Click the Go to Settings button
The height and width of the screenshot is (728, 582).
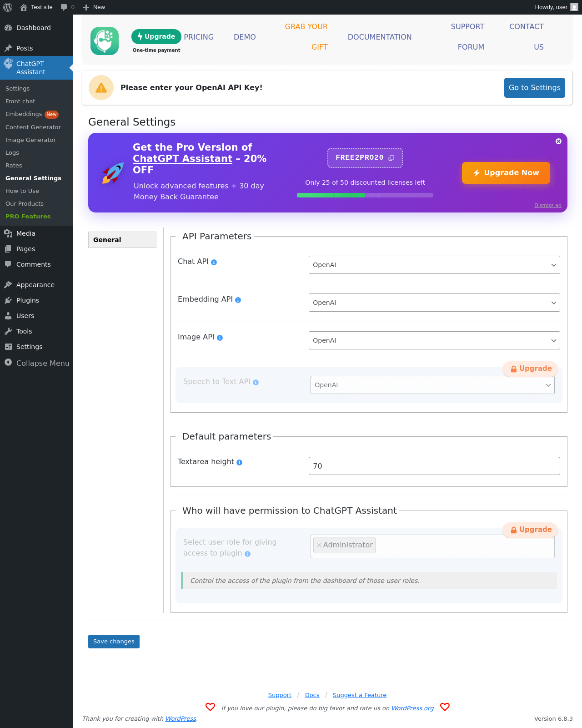click(x=534, y=88)
